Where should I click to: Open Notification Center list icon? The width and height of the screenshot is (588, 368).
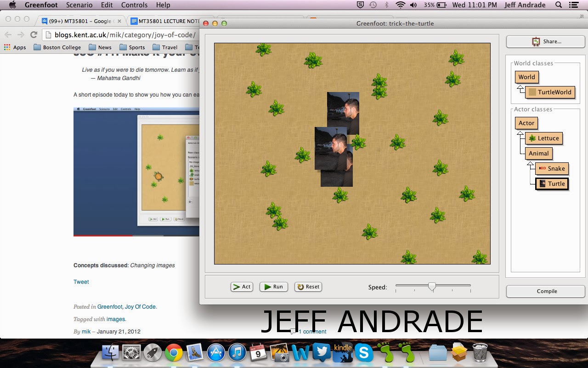[573, 5]
